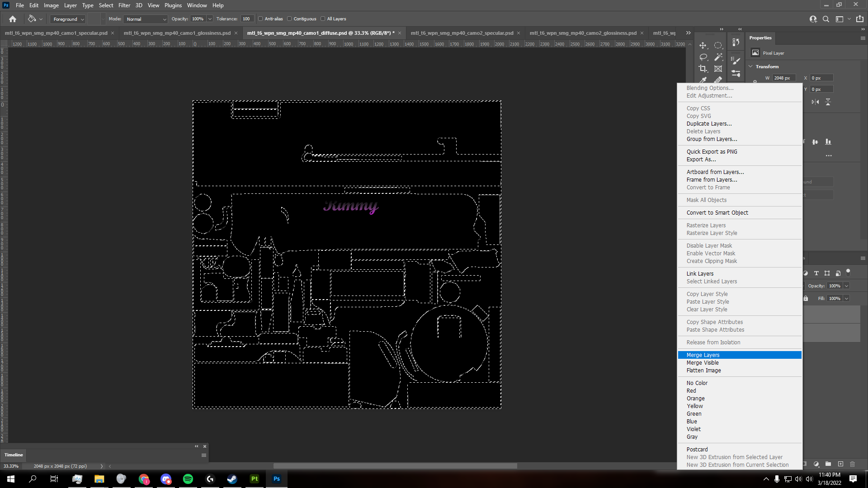The height and width of the screenshot is (488, 868).
Task: Click the Quick Export as PNG
Action: click(712, 151)
